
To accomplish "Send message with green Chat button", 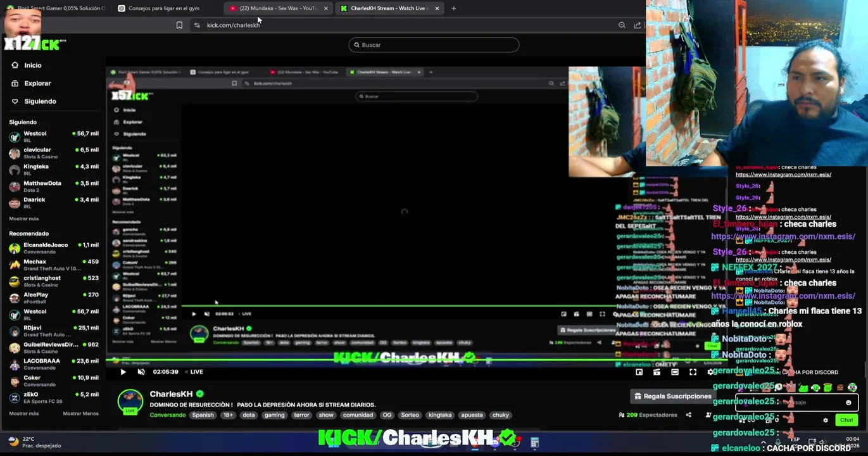I will (846, 420).
